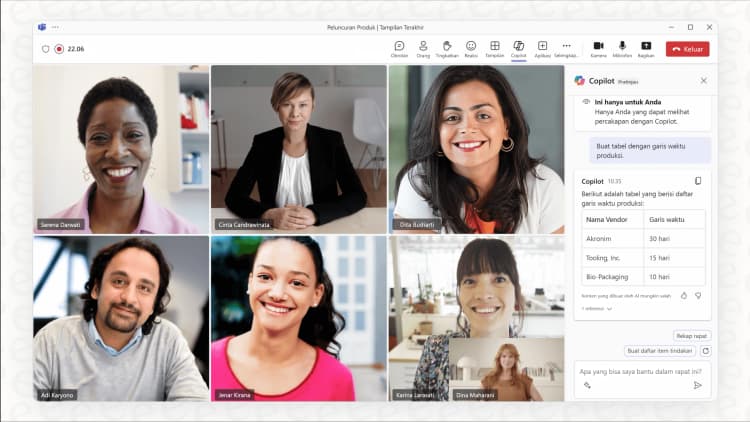Copy the Copilot response

(698, 181)
